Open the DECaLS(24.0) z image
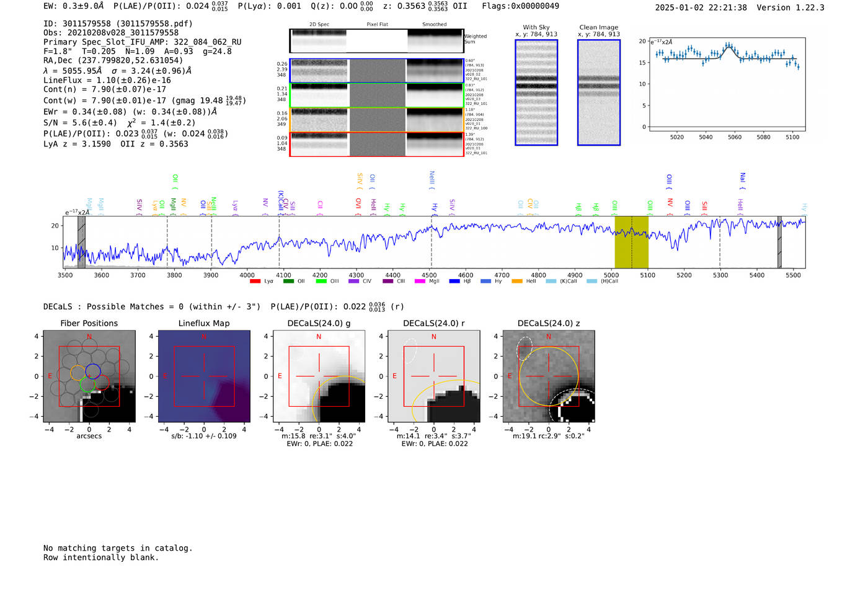 (549, 376)
